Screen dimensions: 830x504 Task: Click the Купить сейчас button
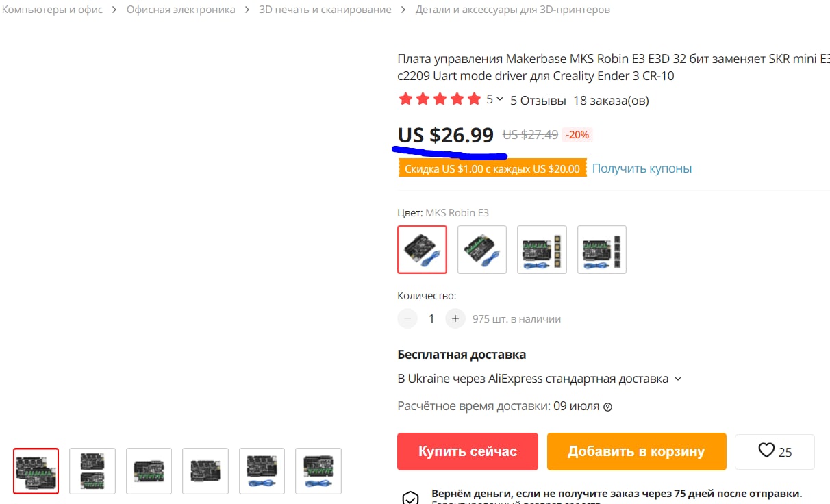(468, 451)
